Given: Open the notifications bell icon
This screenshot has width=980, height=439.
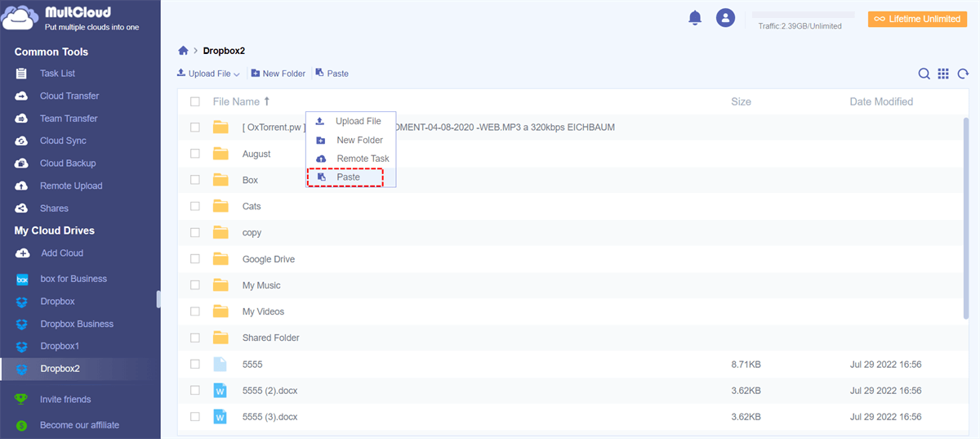Looking at the screenshot, I should click(x=695, y=17).
